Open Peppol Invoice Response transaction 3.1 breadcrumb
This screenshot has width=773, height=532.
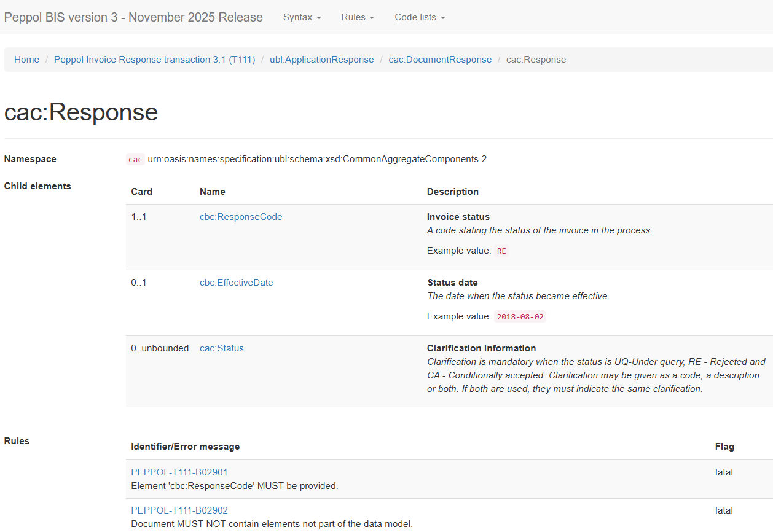(x=154, y=60)
